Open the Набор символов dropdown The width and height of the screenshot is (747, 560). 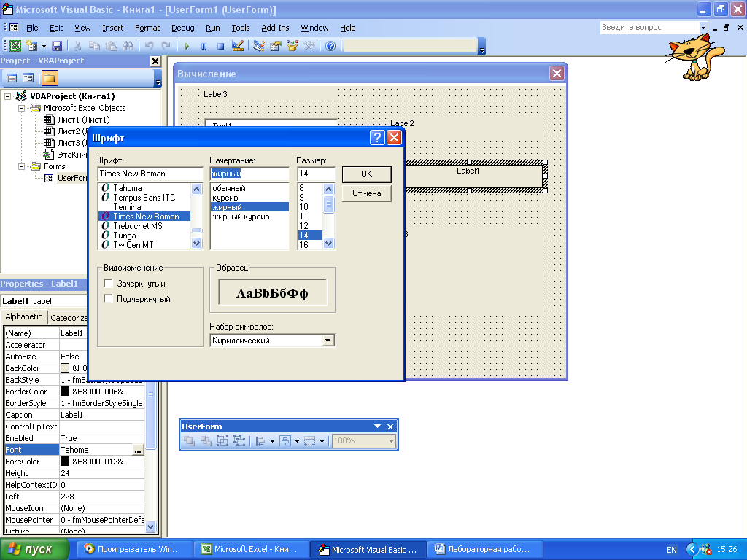pos(328,341)
